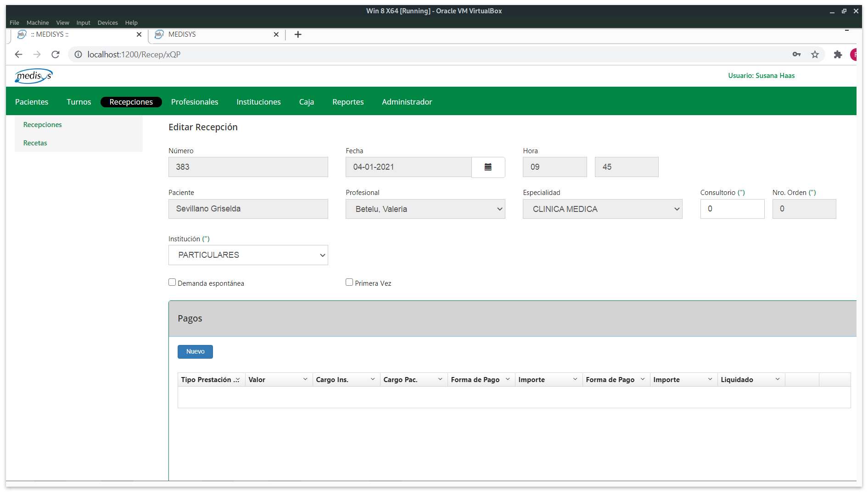Click the Fecha field showing 04-01-2021
This screenshot has height=494, width=868.
[409, 167]
